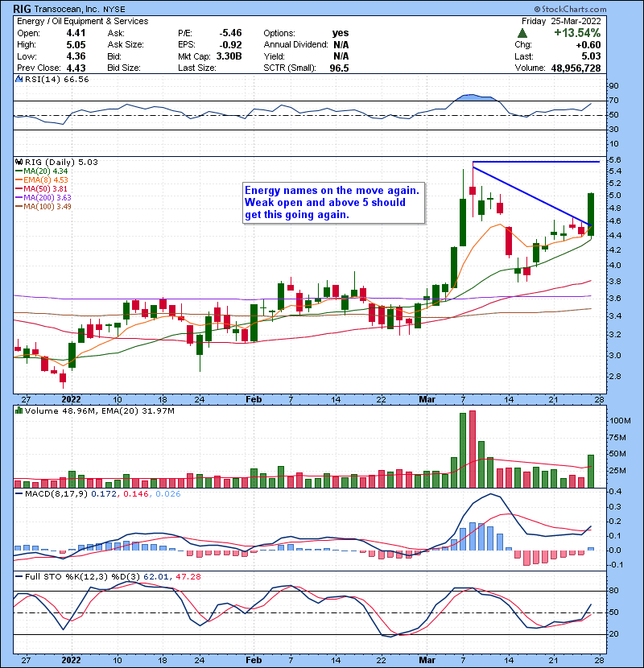
Task: Click the Options value yes
Action: pos(341,33)
